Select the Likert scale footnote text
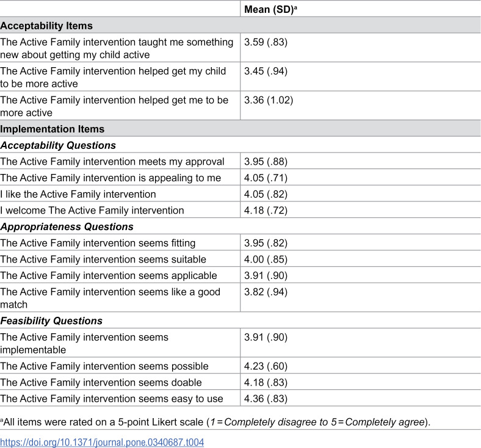The width and height of the screenshot is (481, 448). click(x=215, y=422)
